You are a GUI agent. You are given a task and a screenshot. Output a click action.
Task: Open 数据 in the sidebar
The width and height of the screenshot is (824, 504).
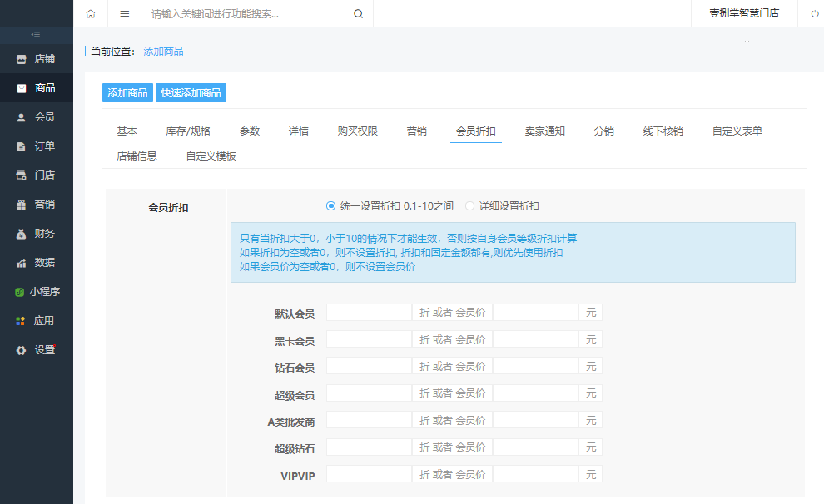[x=37, y=263]
